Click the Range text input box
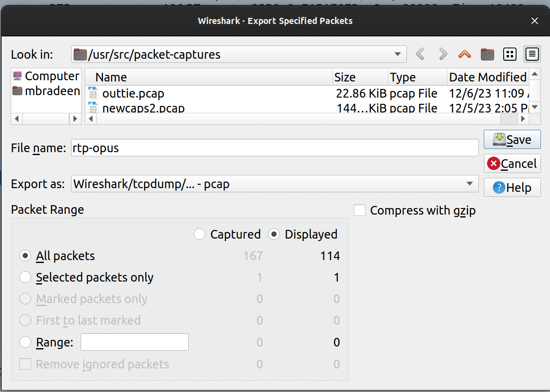The width and height of the screenshot is (550, 392). 134,342
